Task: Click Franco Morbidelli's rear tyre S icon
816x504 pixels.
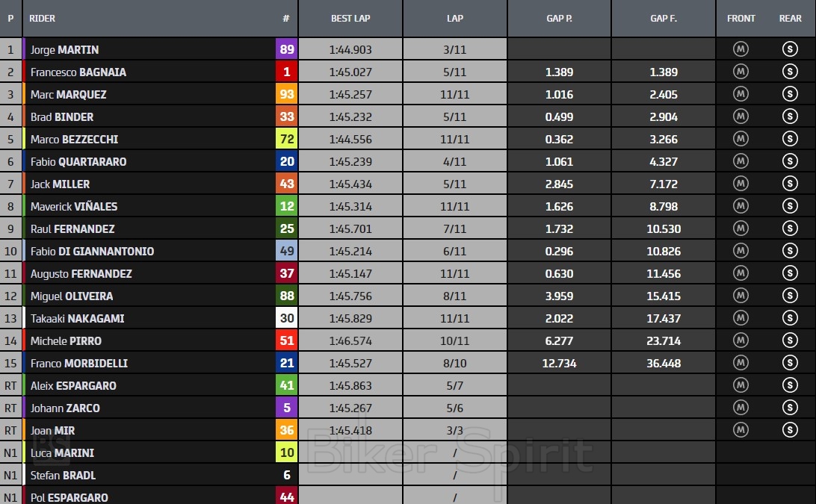Action: coord(790,363)
